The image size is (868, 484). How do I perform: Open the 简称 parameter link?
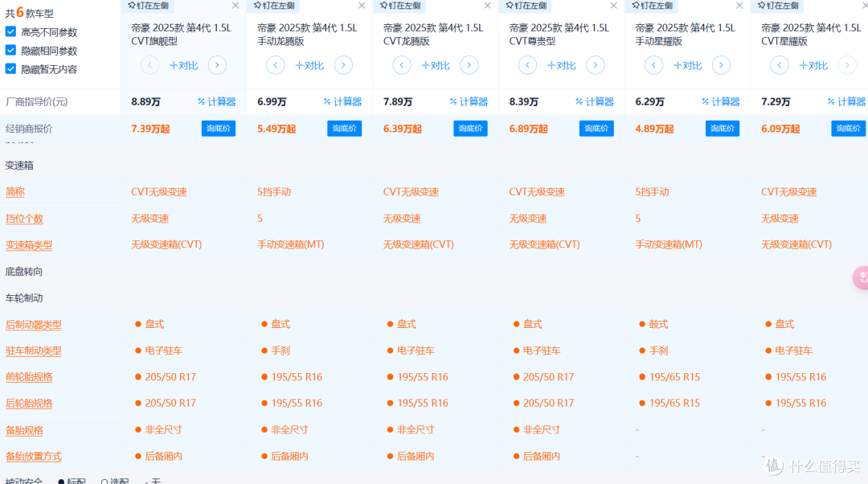pyautogui.click(x=15, y=192)
